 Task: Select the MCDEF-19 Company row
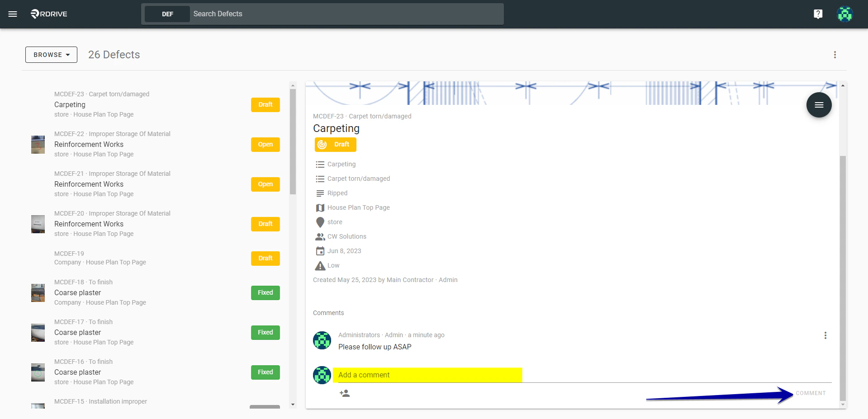[156, 258]
